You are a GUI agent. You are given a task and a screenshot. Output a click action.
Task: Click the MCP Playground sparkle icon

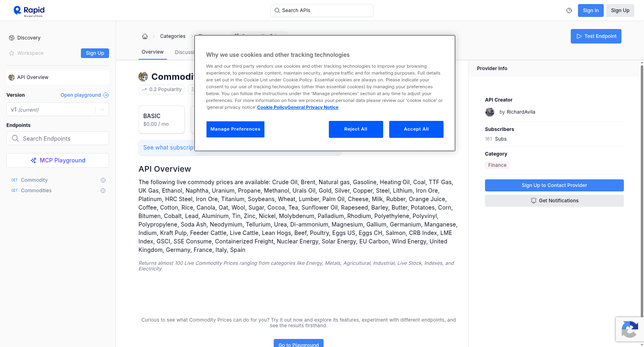[33, 160]
